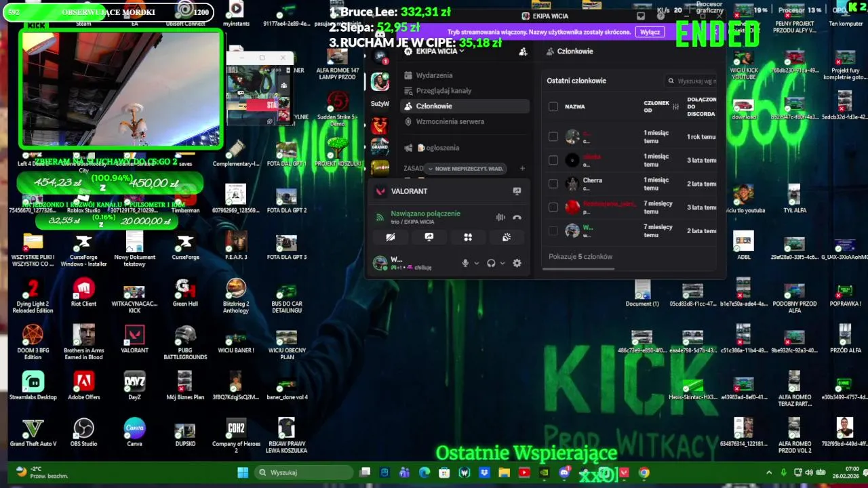
Task: Click the GRANKO server icon in Discord
Action: [x=380, y=146]
